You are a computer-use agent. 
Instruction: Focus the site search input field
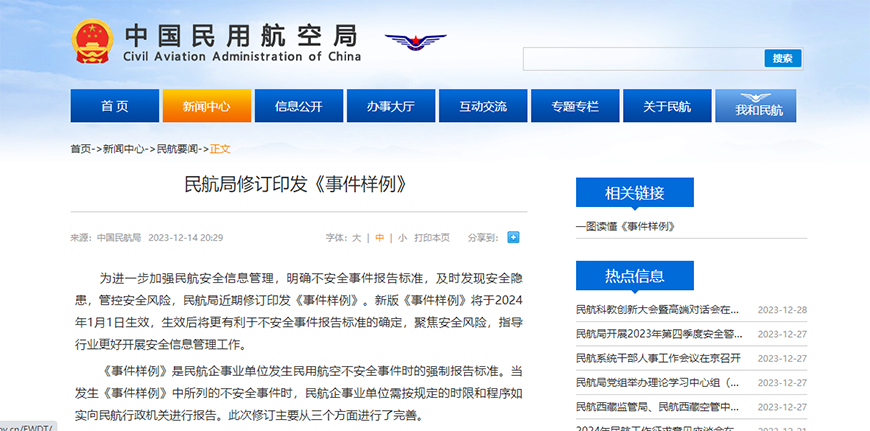point(644,59)
